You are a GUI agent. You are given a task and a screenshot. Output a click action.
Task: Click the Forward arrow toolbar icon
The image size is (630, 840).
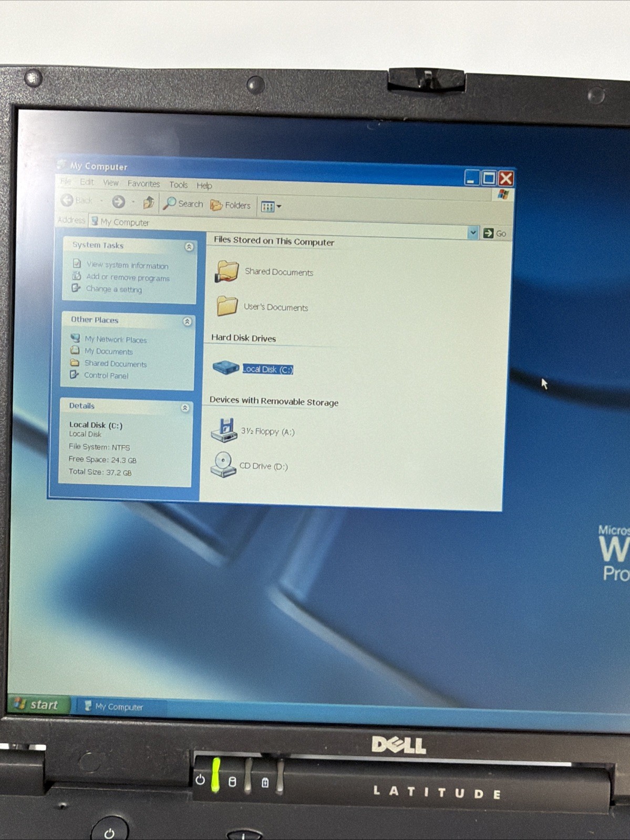119,202
